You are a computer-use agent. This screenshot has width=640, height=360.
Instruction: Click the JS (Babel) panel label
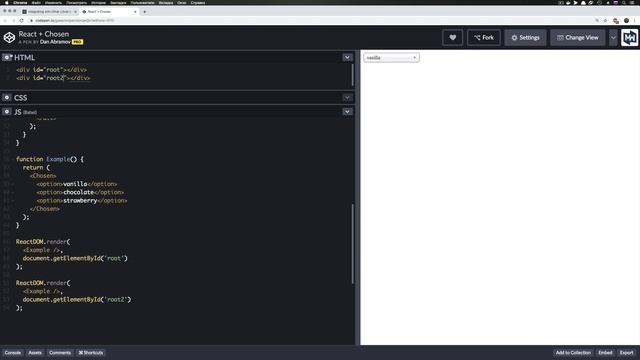[x=25, y=112]
